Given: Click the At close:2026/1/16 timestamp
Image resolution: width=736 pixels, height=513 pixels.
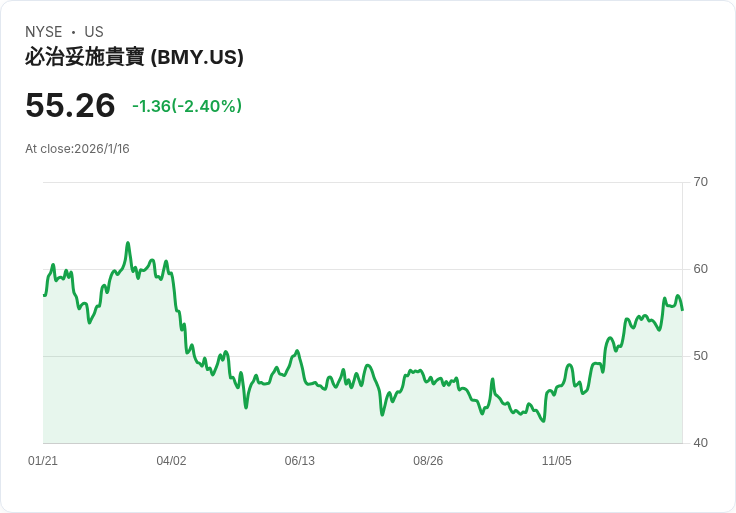Looking at the screenshot, I should (77, 149).
